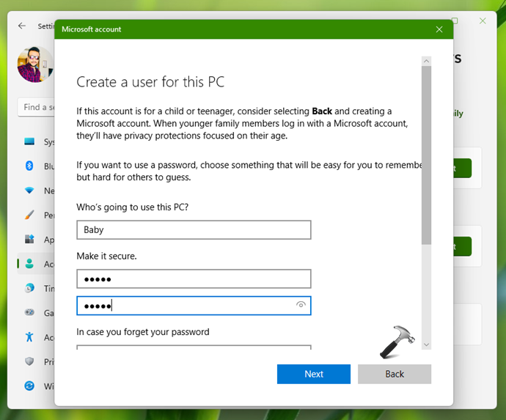The width and height of the screenshot is (506, 420).
Task: Open Privacy shield icon in sidebar
Action: point(29,361)
